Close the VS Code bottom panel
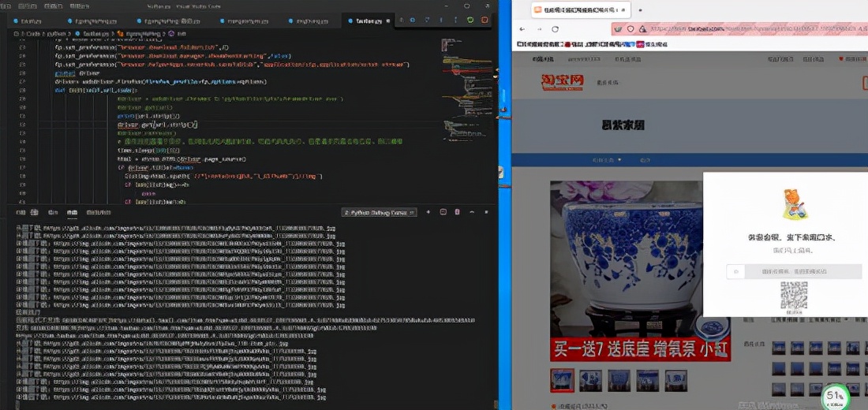The height and width of the screenshot is (410, 868). pyautogui.click(x=487, y=212)
